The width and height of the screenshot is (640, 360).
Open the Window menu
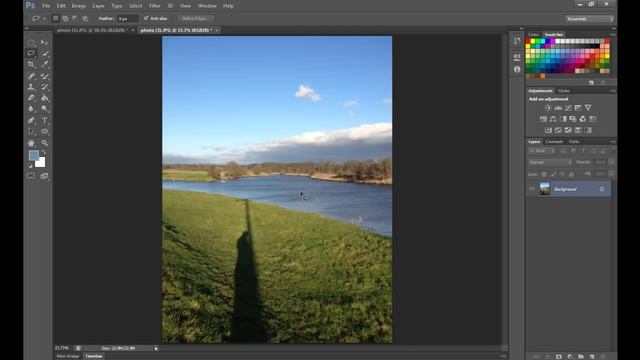coord(207,6)
